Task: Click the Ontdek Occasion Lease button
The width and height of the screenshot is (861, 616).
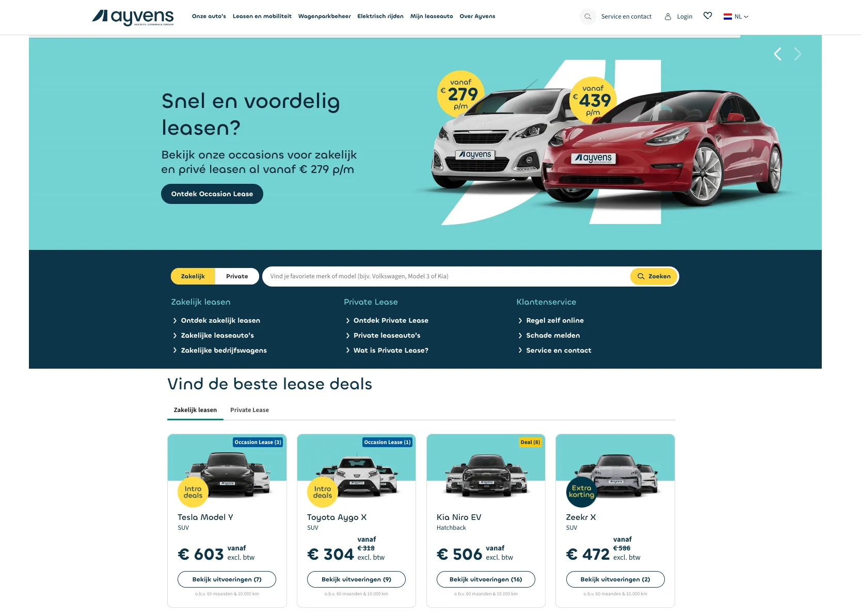Action: click(212, 194)
